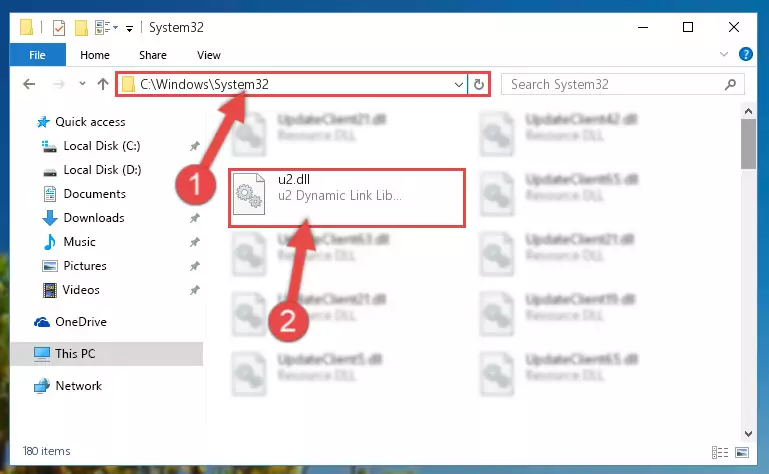Click the pin icon next to Downloads
The image size is (769, 474).
click(195, 218)
